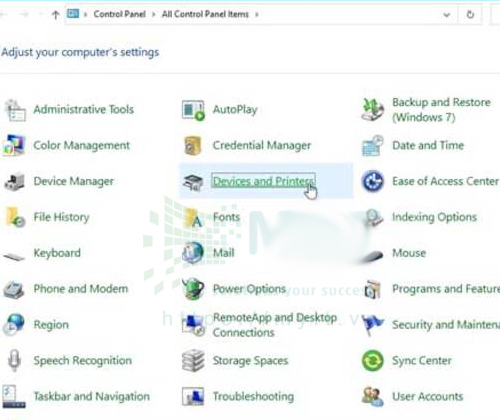Open the User Accounts icon
Screen dimensions: 500x420
click(x=372, y=397)
